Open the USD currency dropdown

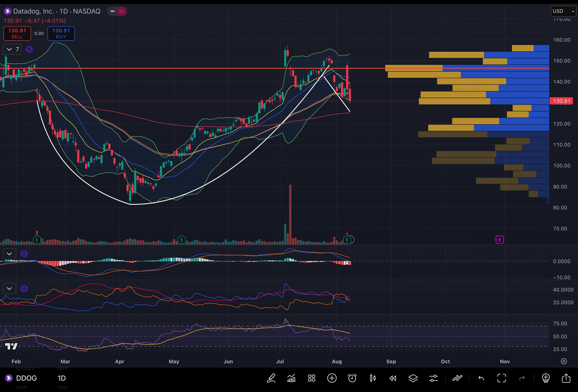(563, 11)
